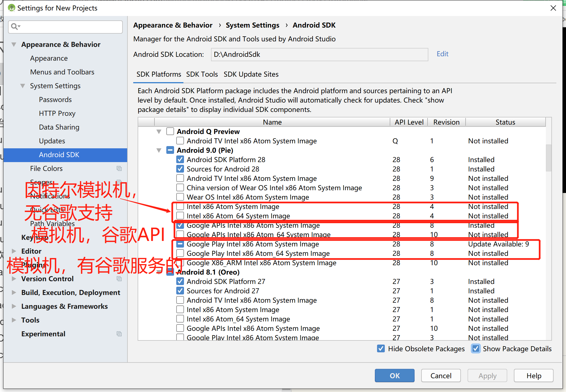The width and height of the screenshot is (566, 392).
Task: Click the OK button
Action: coord(394,375)
